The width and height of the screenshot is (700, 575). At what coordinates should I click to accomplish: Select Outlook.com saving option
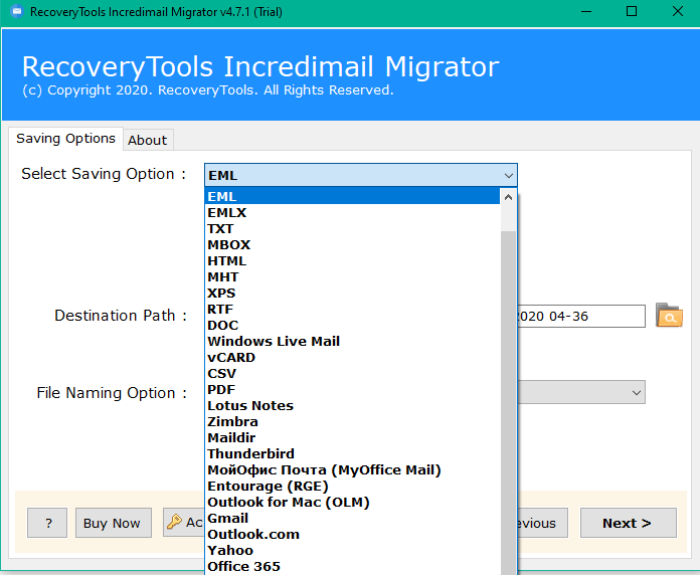pos(352,534)
